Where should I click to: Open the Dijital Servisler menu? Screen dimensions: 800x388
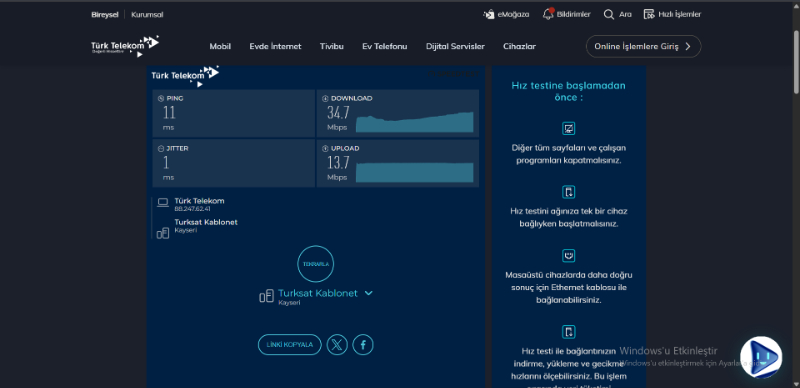[455, 46]
